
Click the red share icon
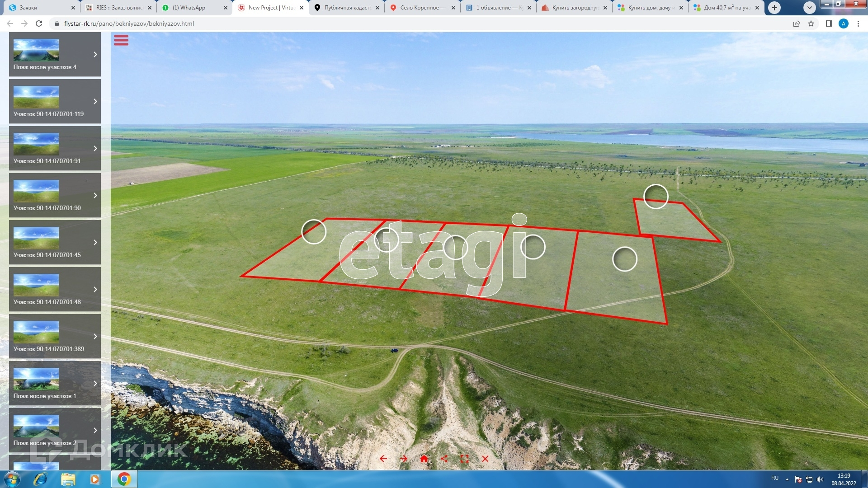pos(444,459)
